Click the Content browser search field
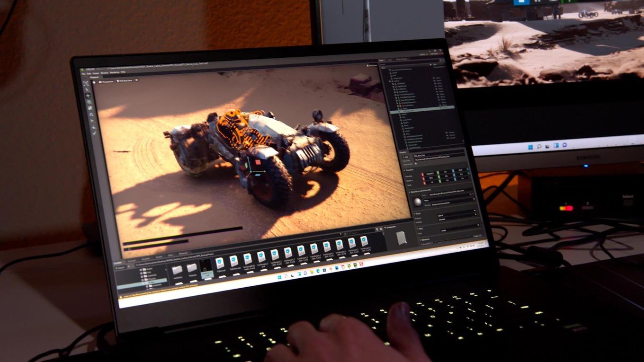This screenshot has height=362, width=644. coord(361,233)
